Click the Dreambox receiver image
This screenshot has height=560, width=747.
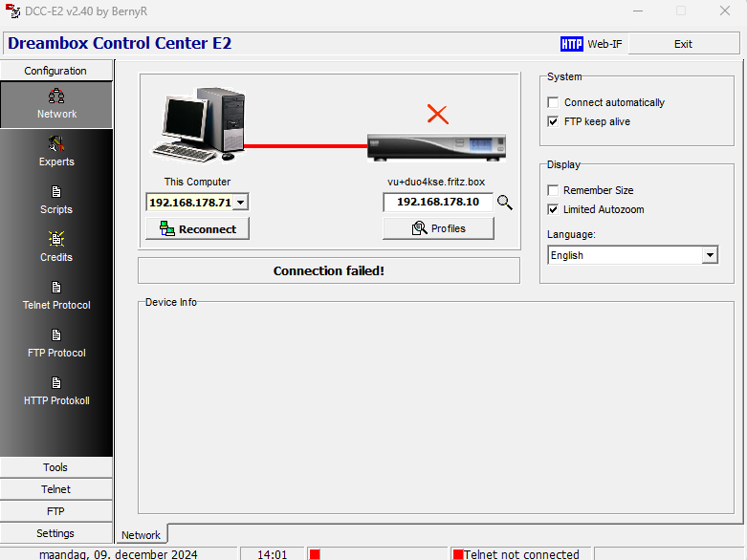pos(436,147)
